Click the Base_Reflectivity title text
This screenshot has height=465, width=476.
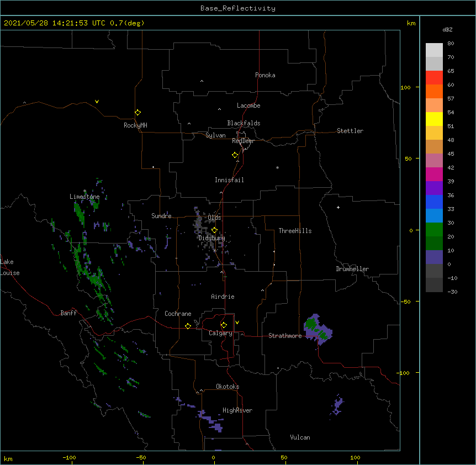coord(238,8)
